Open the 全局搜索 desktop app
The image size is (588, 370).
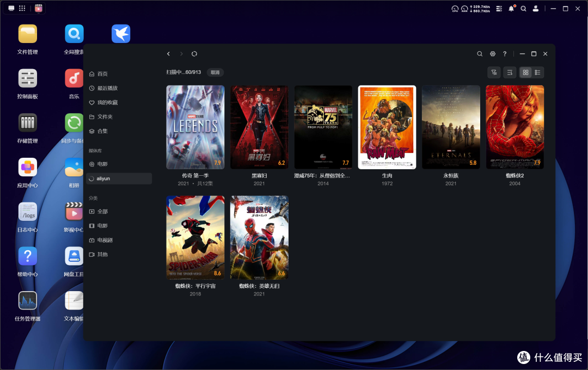pyautogui.click(x=74, y=34)
